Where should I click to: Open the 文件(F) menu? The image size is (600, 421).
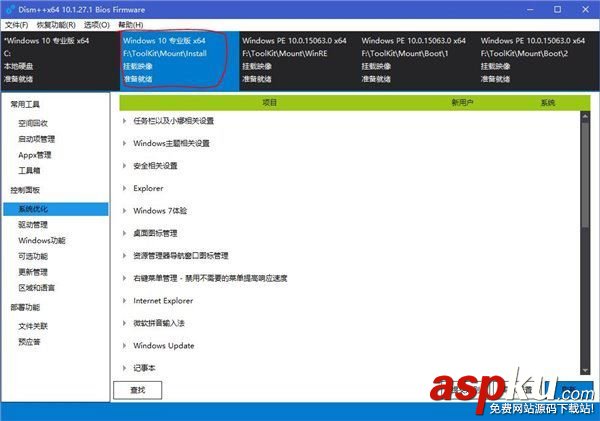pyautogui.click(x=16, y=25)
